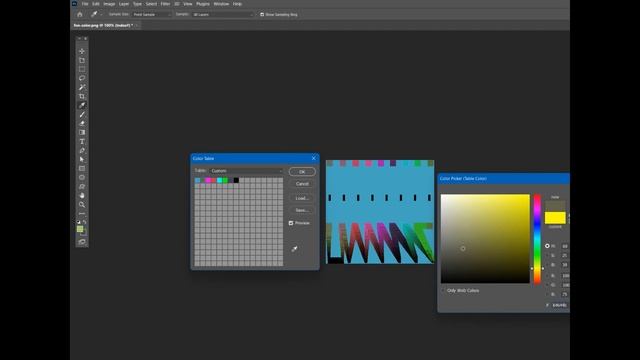Select the S radio button
The image size is (640, 360).
[547, 256]
